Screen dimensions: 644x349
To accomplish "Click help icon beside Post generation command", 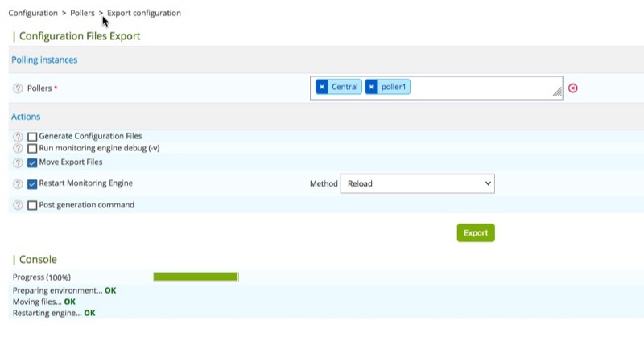I will (18, 205).
